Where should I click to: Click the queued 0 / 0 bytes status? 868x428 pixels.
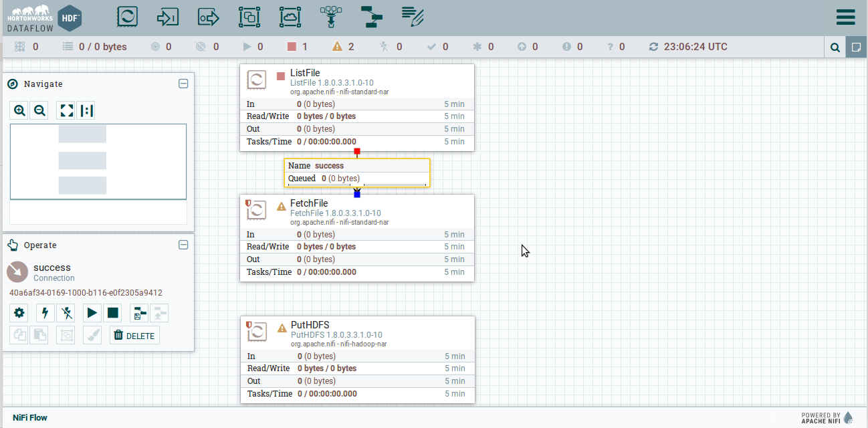[x=94, y=47]
